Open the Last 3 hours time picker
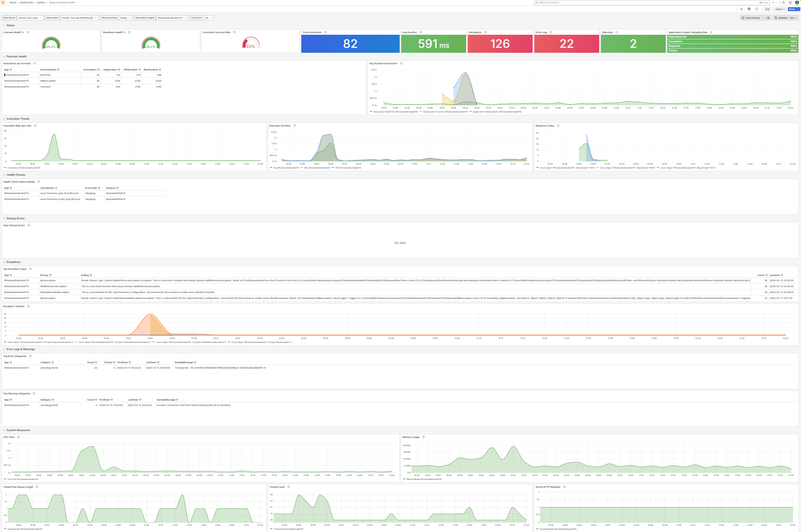The height and width of the screenshot is (532, 801). [x=752, y=18]
